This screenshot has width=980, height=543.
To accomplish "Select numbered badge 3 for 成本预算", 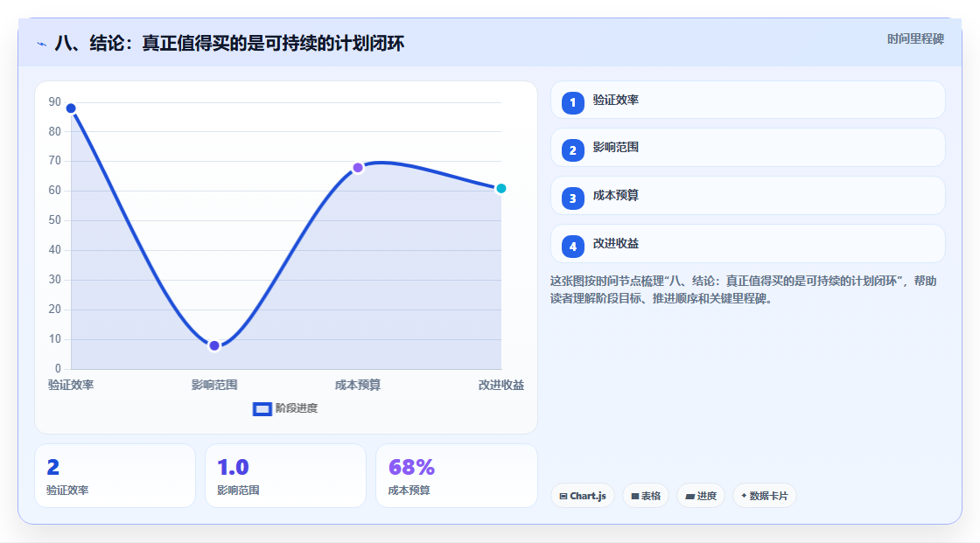I will click(572, 198).
